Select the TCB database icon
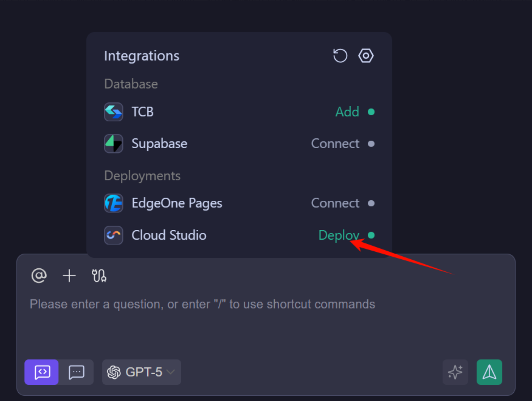Screen dimensions: 532x401 113,112
